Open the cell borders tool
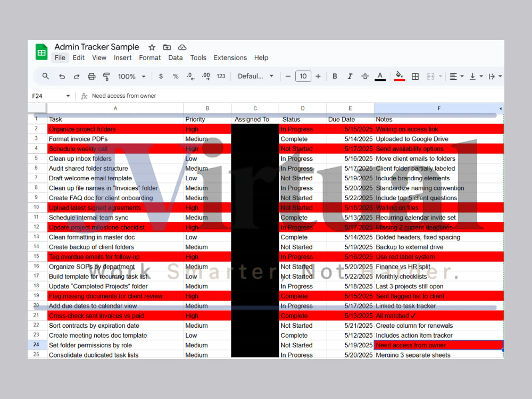 (415, 76)
